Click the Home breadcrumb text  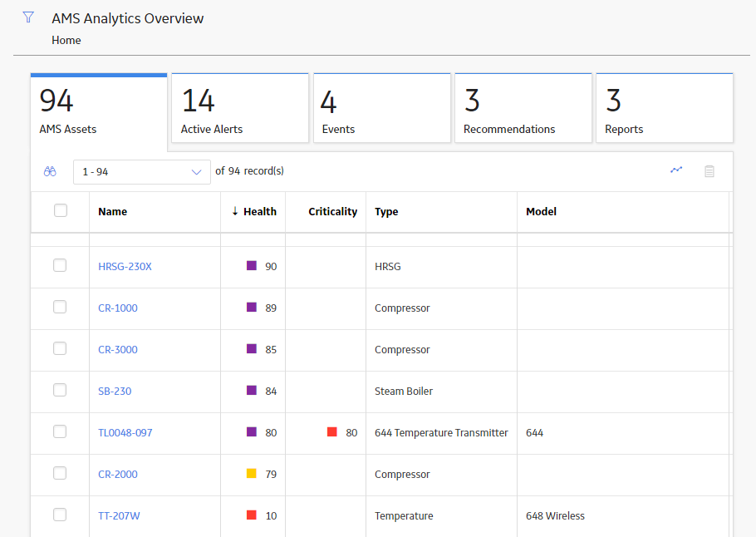click(x=66, y=40)
